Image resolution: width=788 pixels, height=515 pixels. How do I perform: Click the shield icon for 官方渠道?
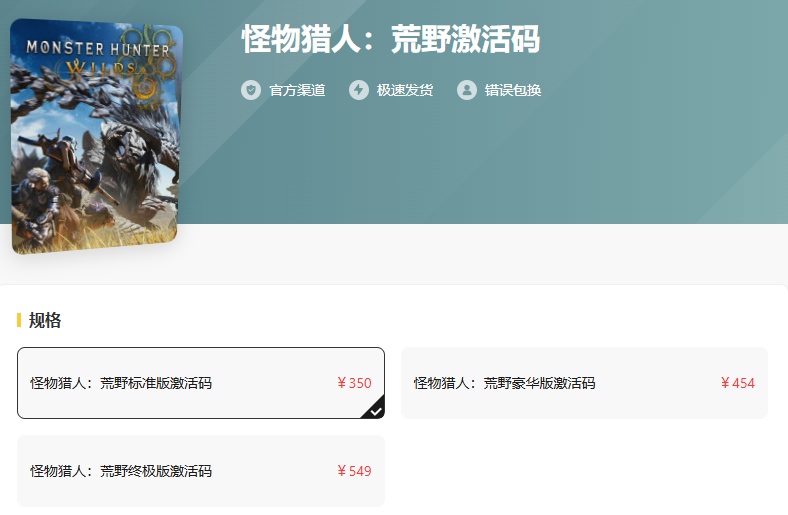251,90
